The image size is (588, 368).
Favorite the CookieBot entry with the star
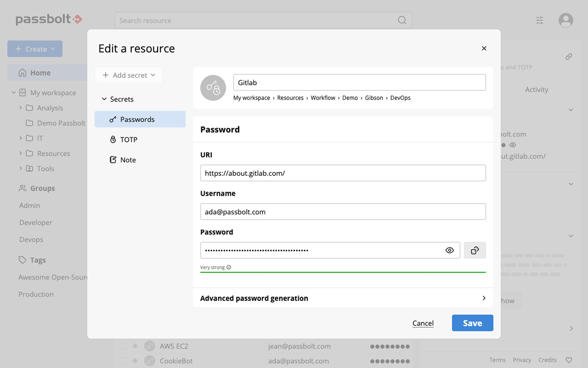tap(135, 360)
